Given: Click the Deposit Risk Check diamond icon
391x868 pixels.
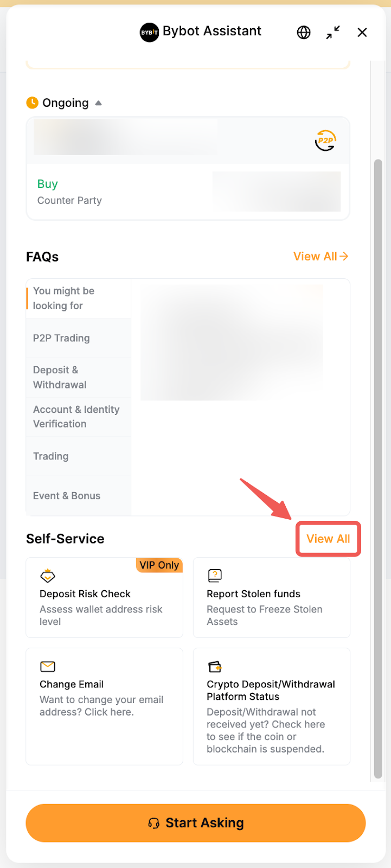Looking at the screenshot, I should click(x=48, y=576).
